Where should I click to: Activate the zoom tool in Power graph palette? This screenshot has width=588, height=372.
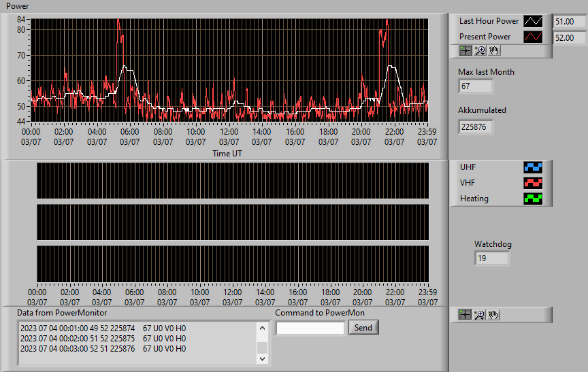click(480, 50)
